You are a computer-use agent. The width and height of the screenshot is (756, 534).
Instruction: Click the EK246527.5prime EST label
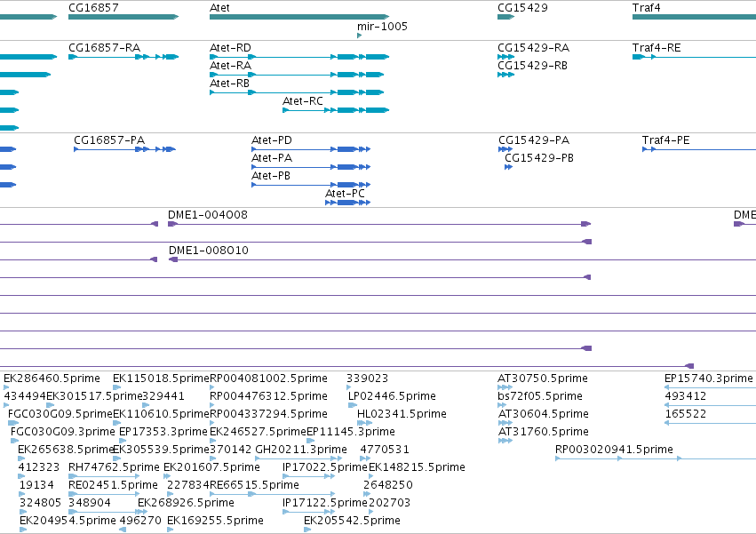(258, 432)
